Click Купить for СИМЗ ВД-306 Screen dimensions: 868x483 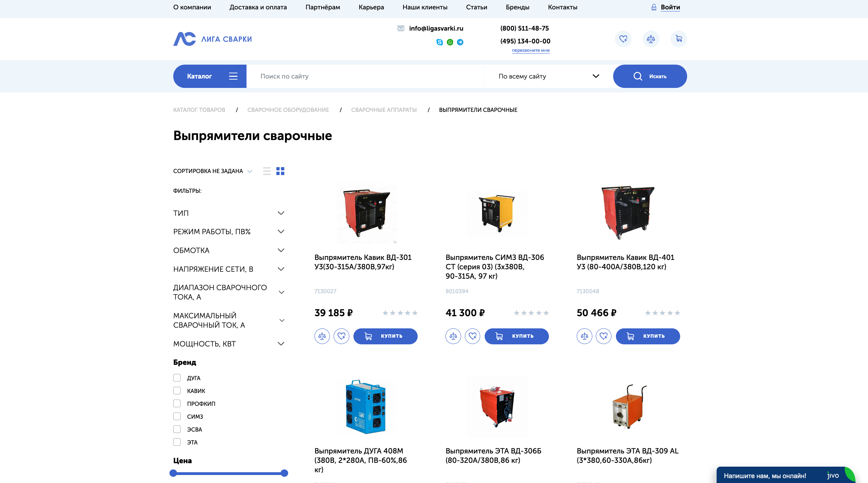coord(517,336)
